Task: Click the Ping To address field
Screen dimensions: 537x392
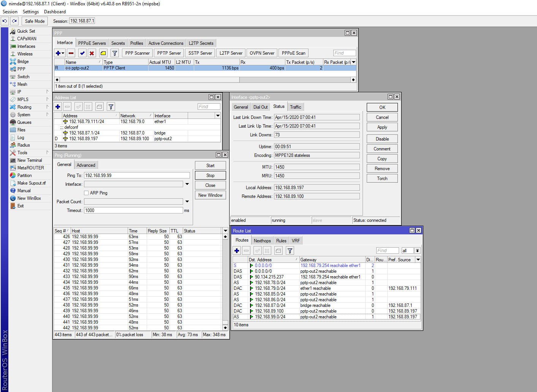Action: tap(137, 175)
